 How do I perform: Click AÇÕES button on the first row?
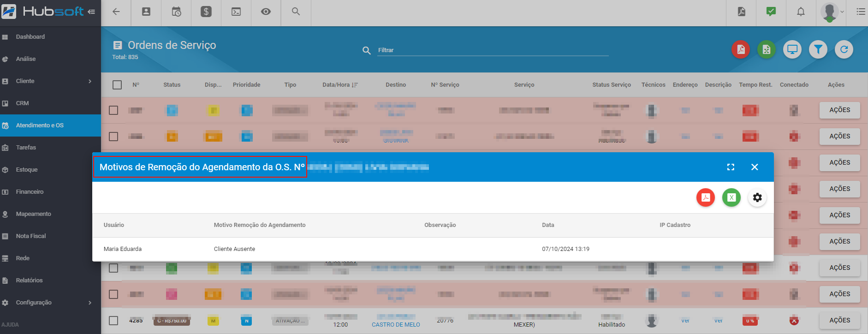(x=839, y=110)
